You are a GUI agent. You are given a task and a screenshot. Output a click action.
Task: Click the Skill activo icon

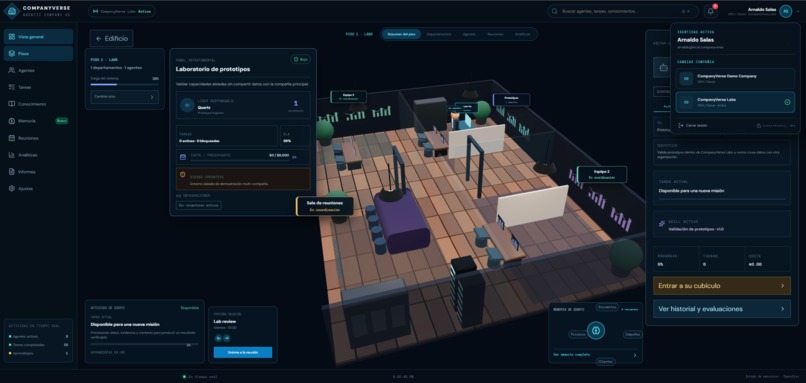pos(662,224)
